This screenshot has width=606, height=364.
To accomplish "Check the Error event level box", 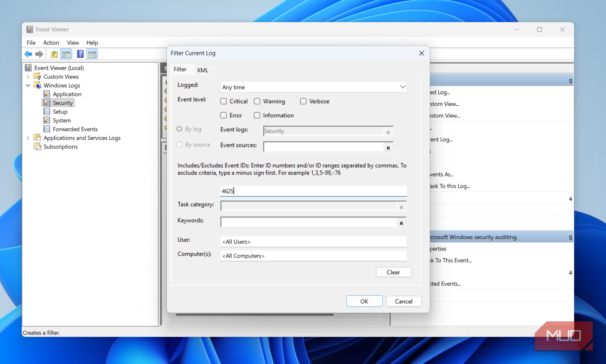I will click(x=224, y=115).
